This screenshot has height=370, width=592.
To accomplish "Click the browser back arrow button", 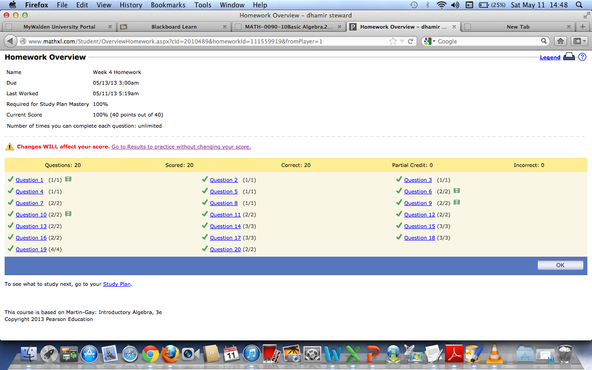I will [10, 41].
